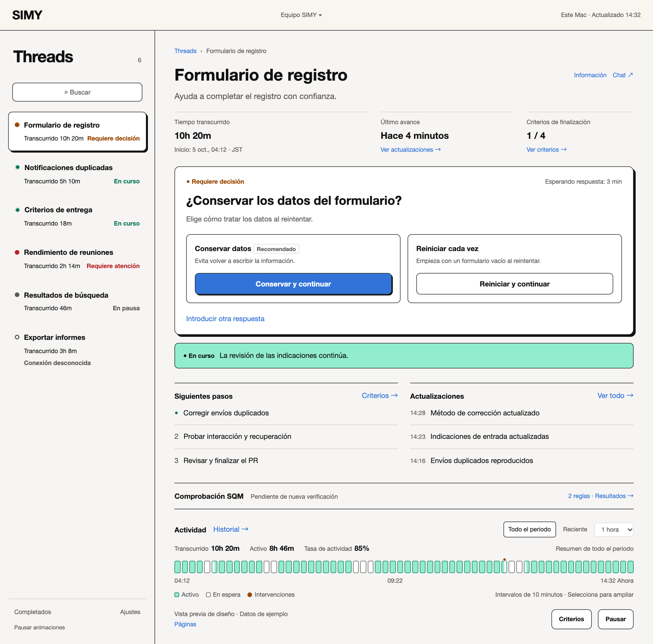The image size is (653, 644).
Task: Open the Rendimiento de reuniones thread
Action: point(77,259)
